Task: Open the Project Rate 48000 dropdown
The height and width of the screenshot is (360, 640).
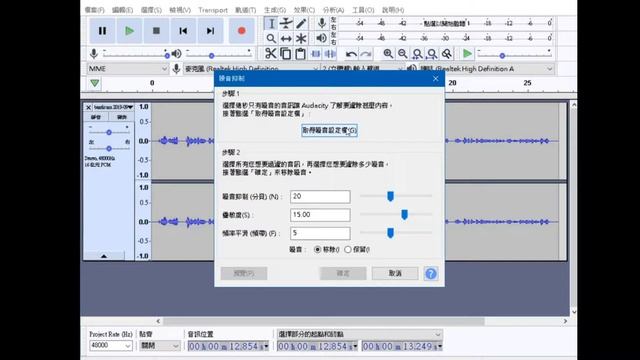Action: tap(111, 346)
